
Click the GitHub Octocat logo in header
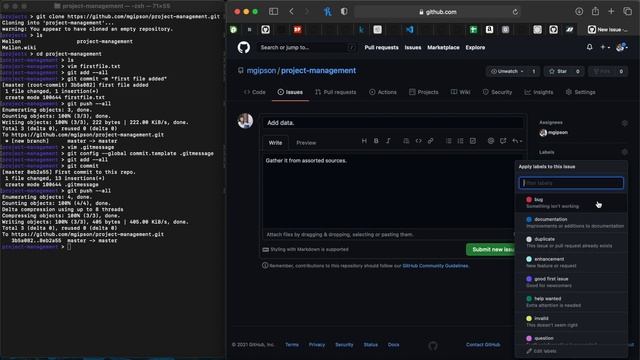(244, 47)
